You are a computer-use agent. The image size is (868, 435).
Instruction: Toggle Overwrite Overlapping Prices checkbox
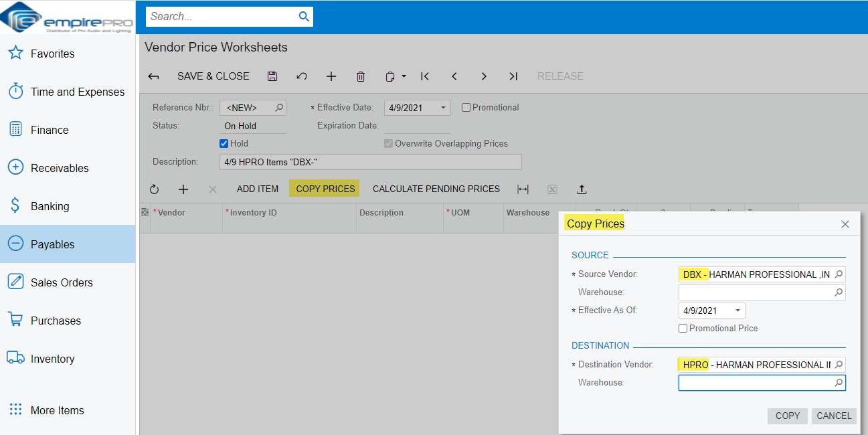(x=389, y=143)
